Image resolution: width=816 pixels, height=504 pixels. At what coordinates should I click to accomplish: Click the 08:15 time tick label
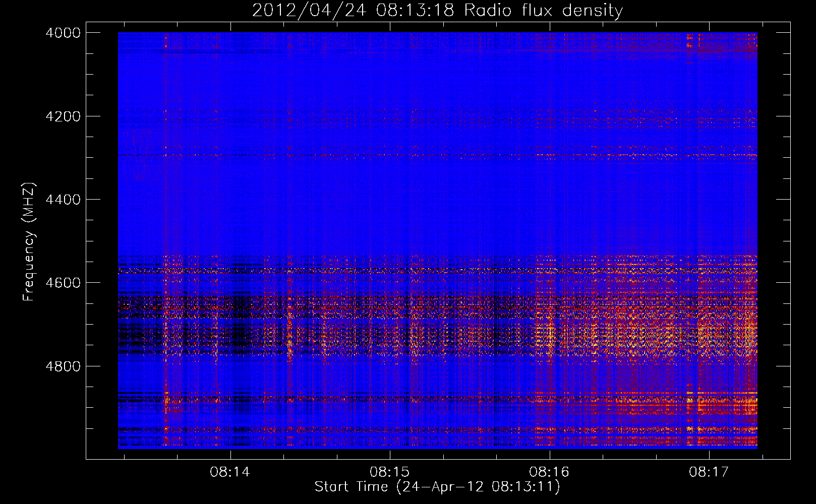click(x=390, y=472)
